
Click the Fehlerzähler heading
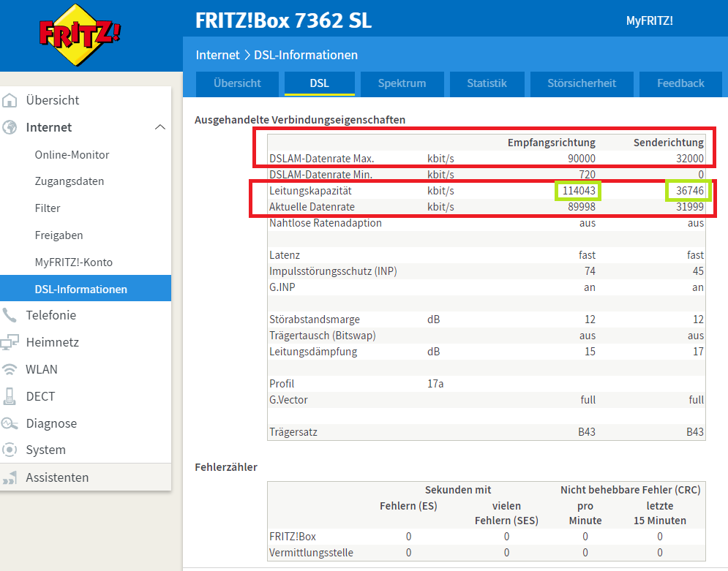pos(226,467)
